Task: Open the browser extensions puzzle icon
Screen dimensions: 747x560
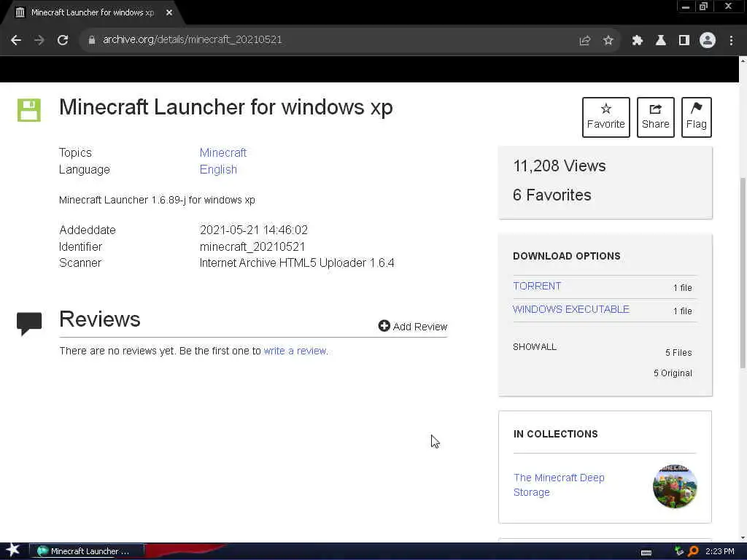Action: coord(638,41)
